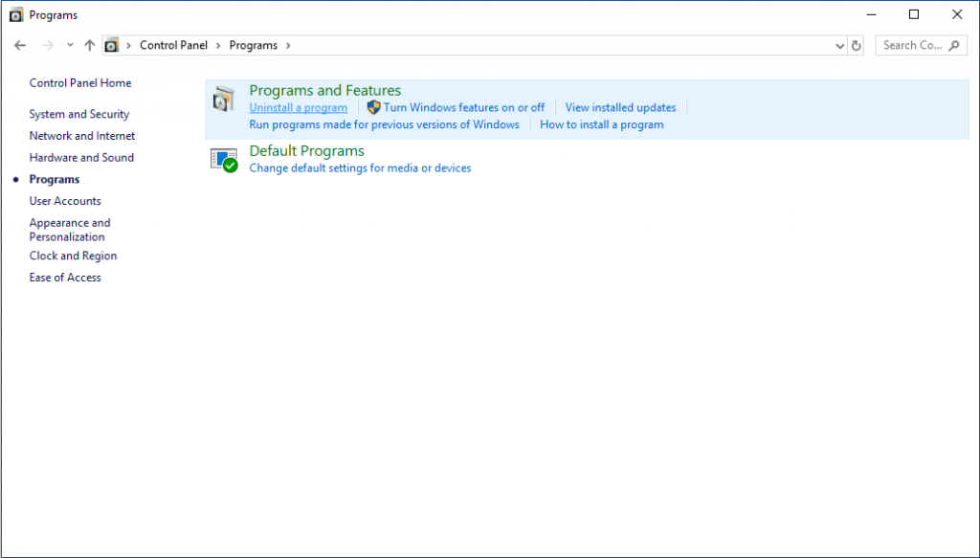
Task: Maximize the Programs window
Action: (x=914, y=14)
